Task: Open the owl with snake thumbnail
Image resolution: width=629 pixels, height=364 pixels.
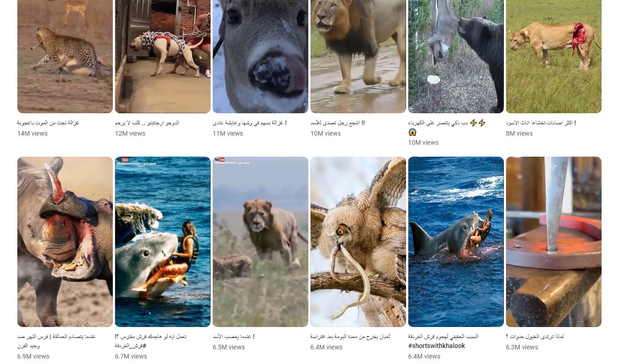Action: coord(358,242)
